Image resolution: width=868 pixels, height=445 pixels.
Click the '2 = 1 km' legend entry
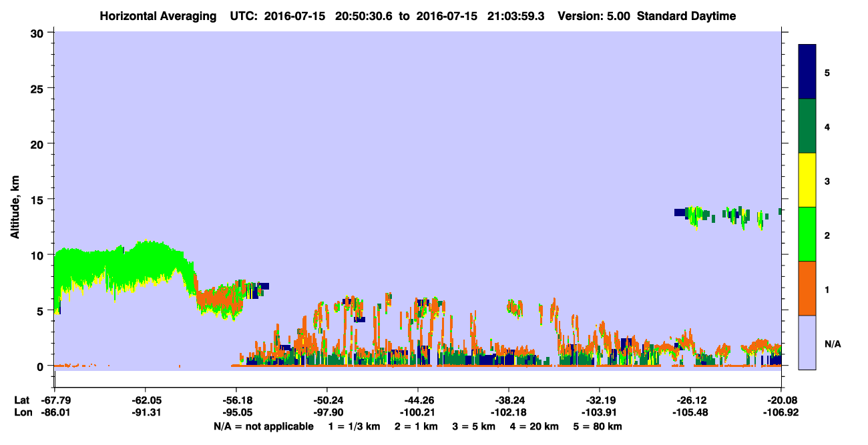click(x=415, y=426)
